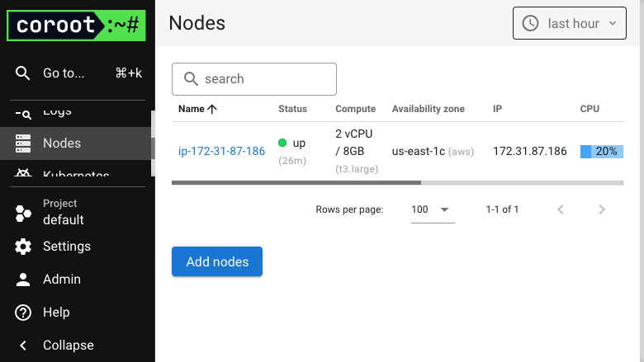Click the Help question mark icon
Image resolution: width=644 pixels, height=362 pixels.
pos(23,313)
